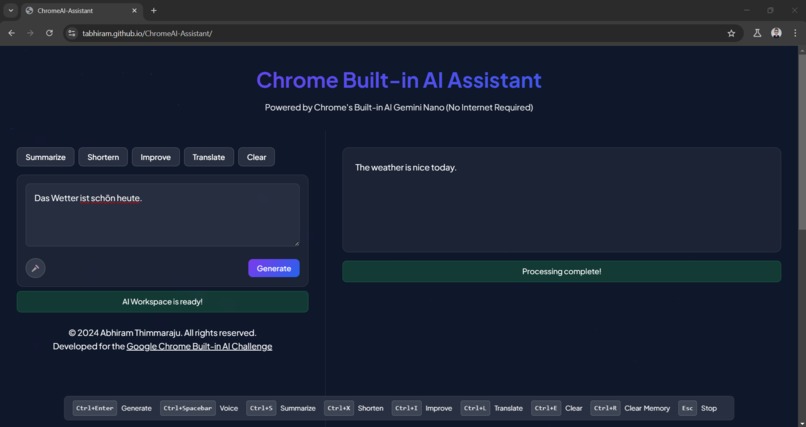Open the Chrome profile avatar
Image resolution: width=806 pixels, height=427 pixels.
point(776,33)
